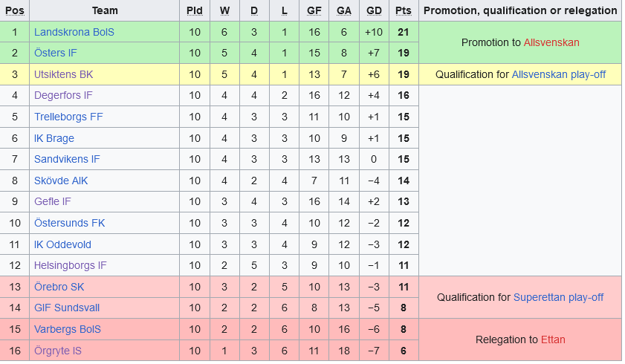
Task: Click the Skövde AIK link
Action: coord(60,181)
